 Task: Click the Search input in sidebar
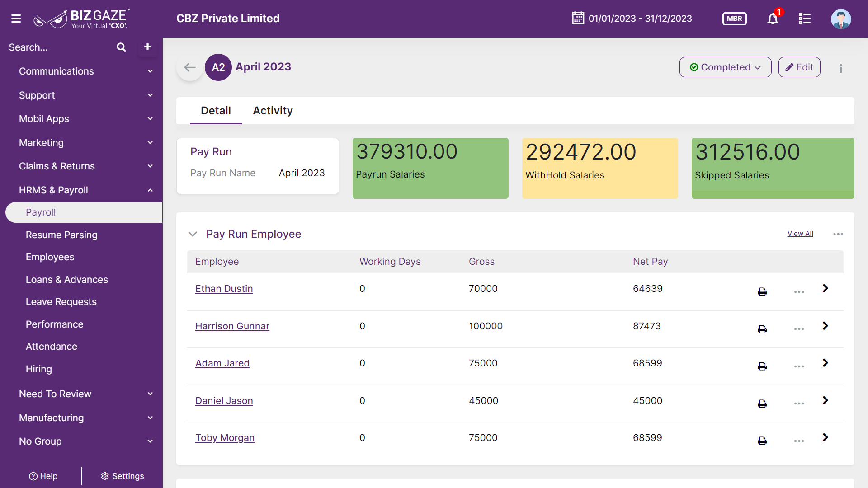pyautogui.click(x=59, y=47)
